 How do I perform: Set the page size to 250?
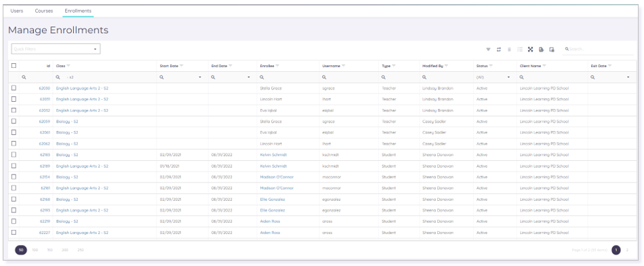[x=80, y=250]
